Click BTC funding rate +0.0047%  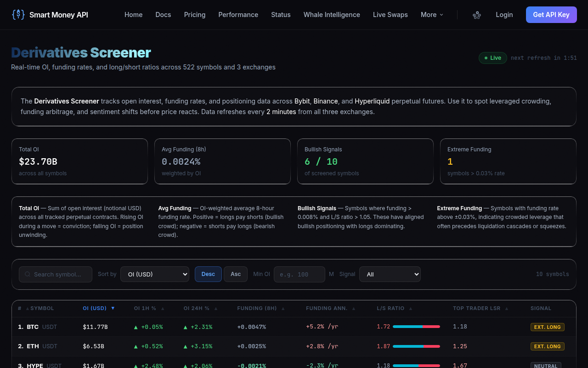[251, 327]
